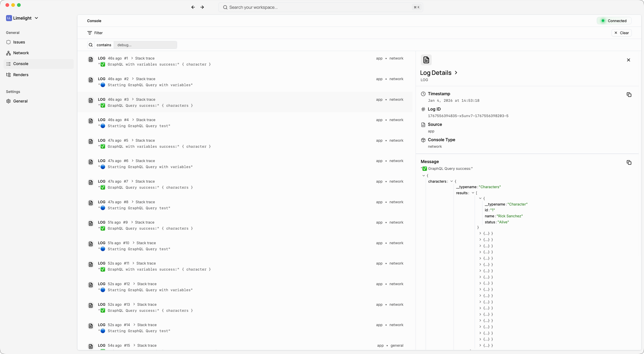Click the Log Details heading chevron
Image resolution: width=644 pixels, height=354 pixels.
(x=456, y=73)
